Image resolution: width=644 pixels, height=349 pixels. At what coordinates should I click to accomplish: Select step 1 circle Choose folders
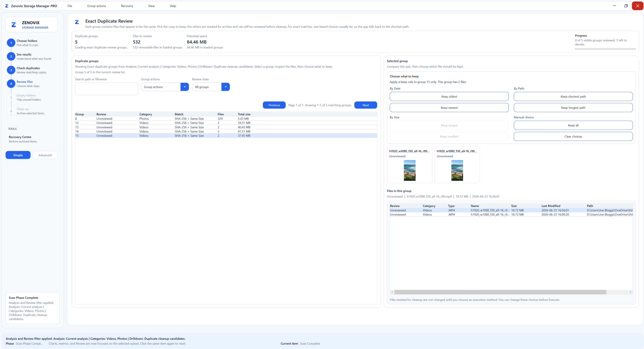(11, 43)
